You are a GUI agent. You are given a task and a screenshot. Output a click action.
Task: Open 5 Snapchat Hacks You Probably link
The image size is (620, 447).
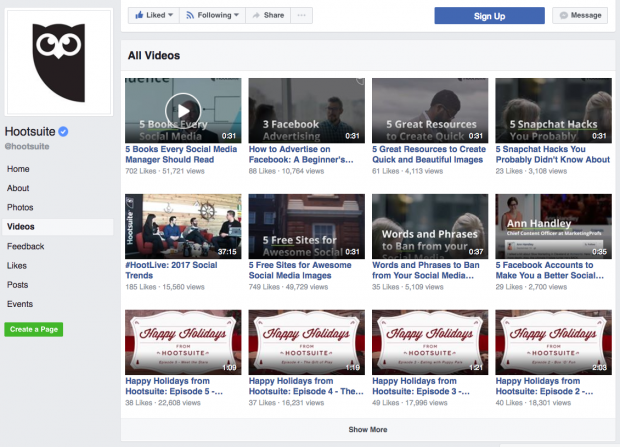[553, 154]
